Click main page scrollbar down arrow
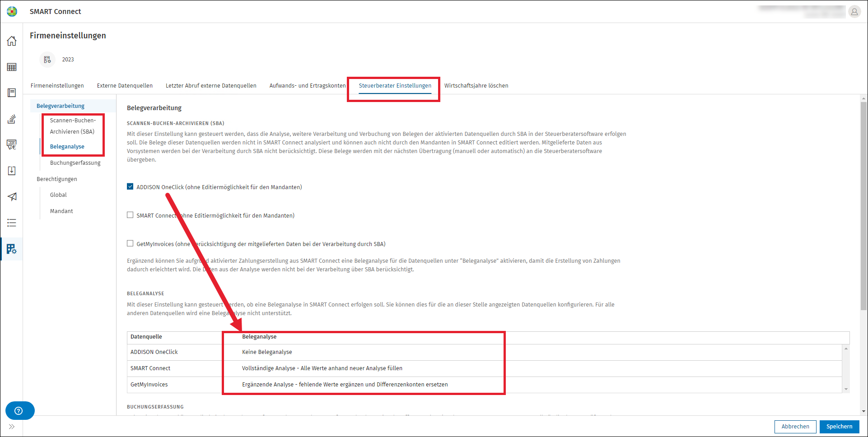 863,411
